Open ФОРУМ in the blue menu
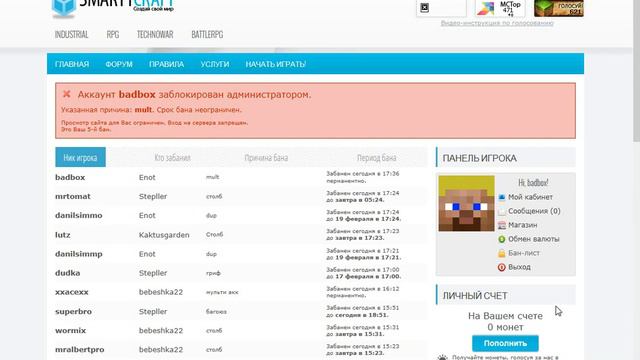This screenshot has height=360, width=640. [119, 64]
